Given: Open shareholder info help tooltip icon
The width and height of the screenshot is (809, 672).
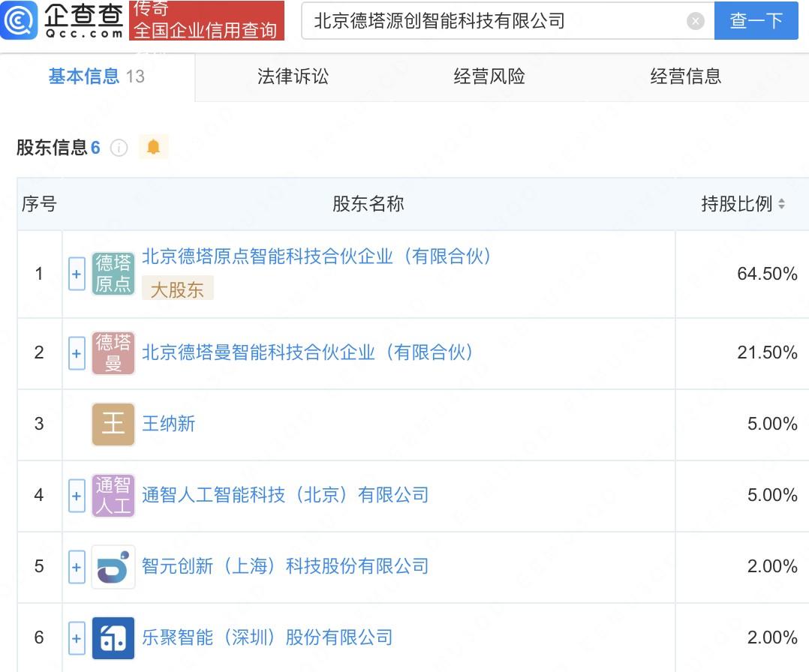Looking at the screenshot, I should click(119, 148).
